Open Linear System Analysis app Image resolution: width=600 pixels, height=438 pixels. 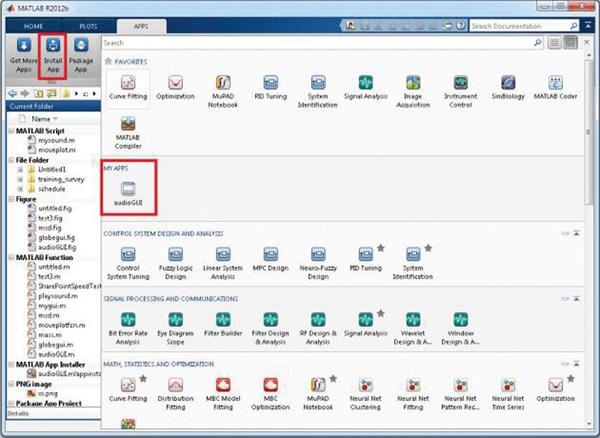pyautogui.click(x=223, y=264)
